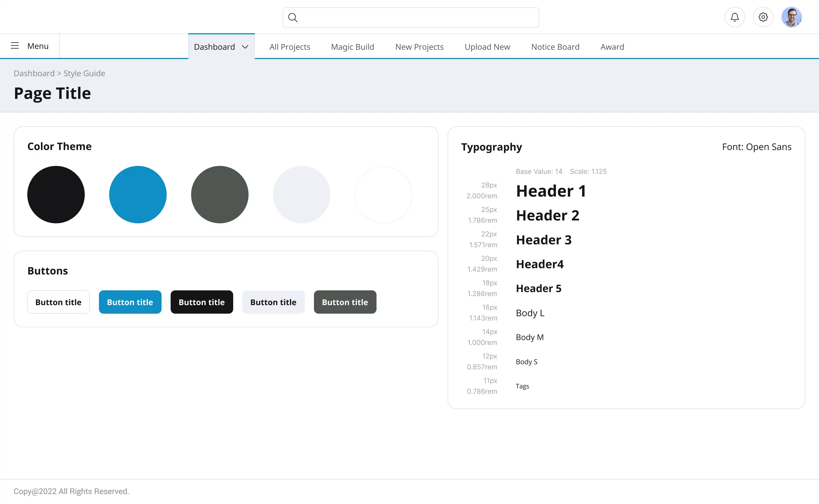The image size is (819, 504).
Task: Click the search magnifier icon
Action: [x=293, y=17]
